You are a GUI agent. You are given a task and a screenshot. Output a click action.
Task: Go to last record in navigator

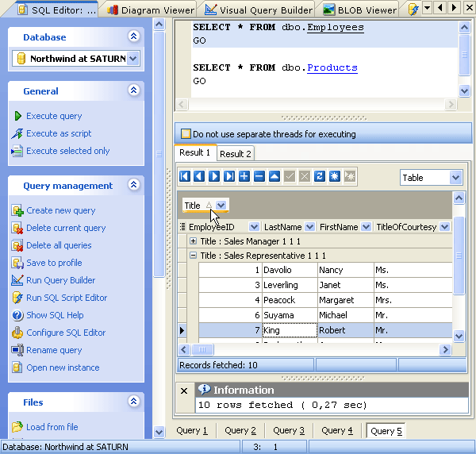click(x=229, y=176)
